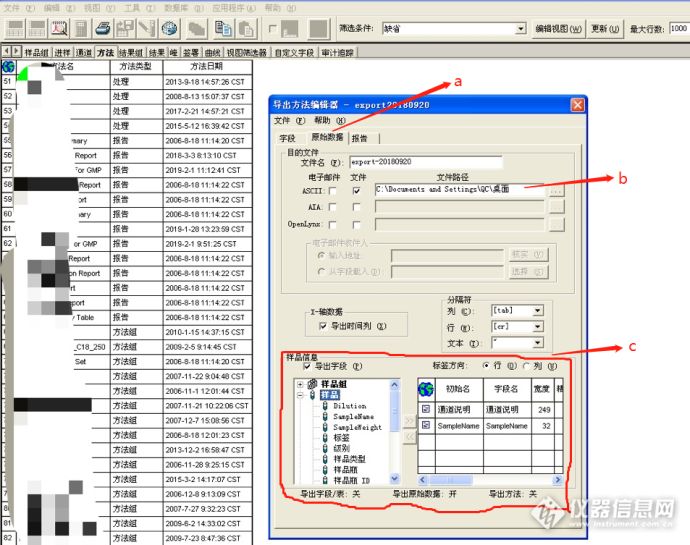This screenshot has height=545, width=690.
Task: Click 编辑视图 button
Action: coord(558,29)
